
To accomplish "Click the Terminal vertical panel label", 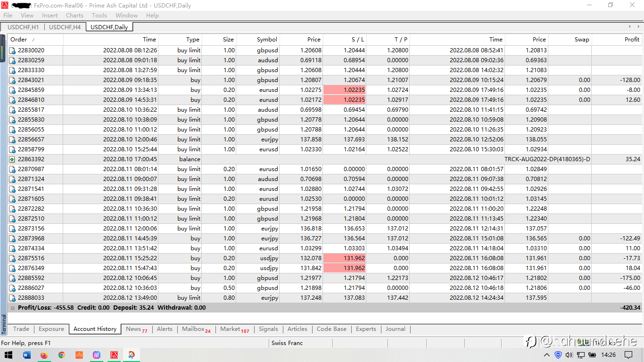I will click(x=4, y=324).
